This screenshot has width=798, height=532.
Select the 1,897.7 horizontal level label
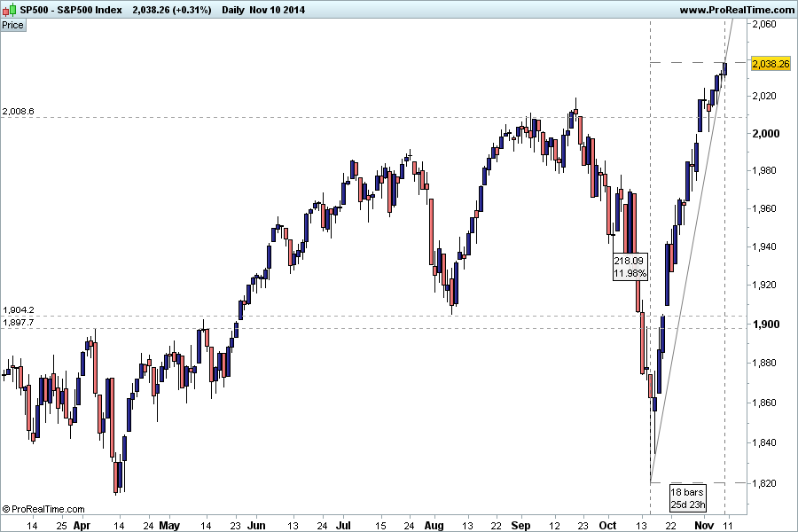pyautogui.click(x=19, y=322)
